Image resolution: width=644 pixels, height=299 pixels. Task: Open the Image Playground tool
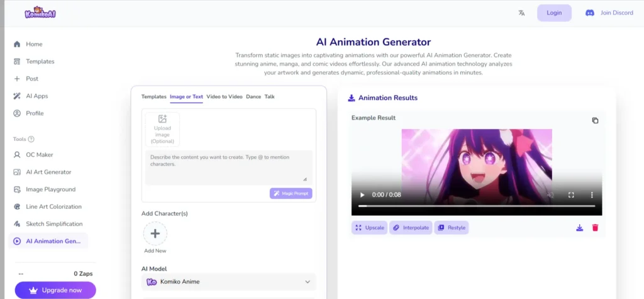pyautogui.click(x=50, y=189)
